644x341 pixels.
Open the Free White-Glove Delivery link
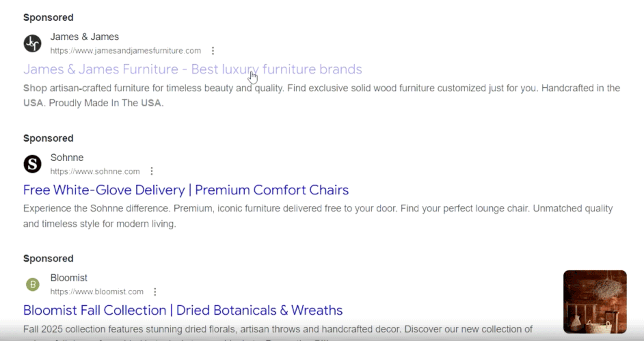coord(186,190)
